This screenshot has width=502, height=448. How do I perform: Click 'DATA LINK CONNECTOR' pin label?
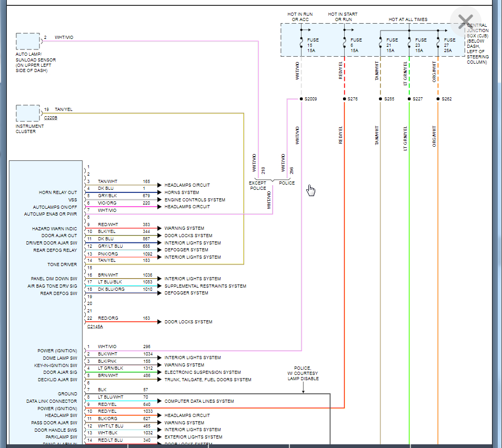(52, 401)
